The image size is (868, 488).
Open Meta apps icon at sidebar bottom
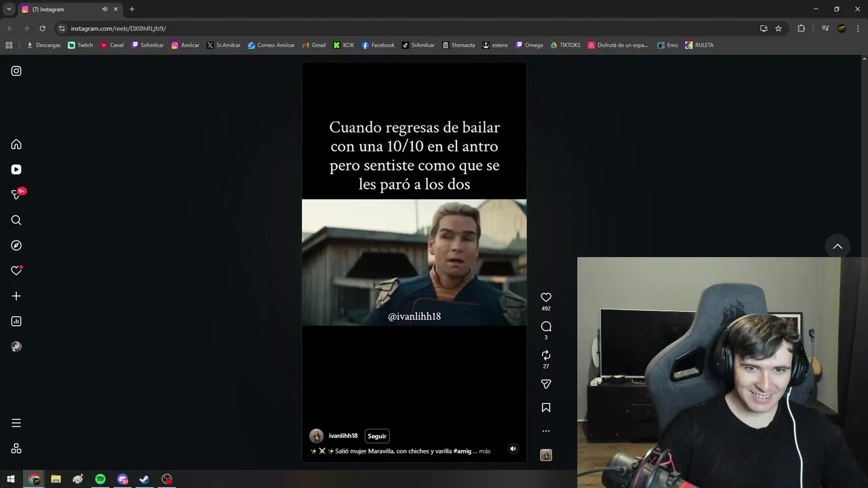click(16, 449)
